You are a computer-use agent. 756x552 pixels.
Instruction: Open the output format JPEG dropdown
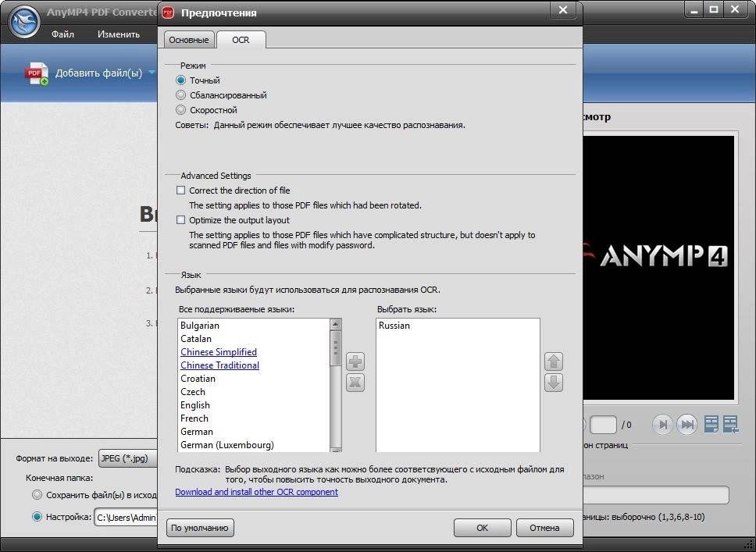(128, 458)
